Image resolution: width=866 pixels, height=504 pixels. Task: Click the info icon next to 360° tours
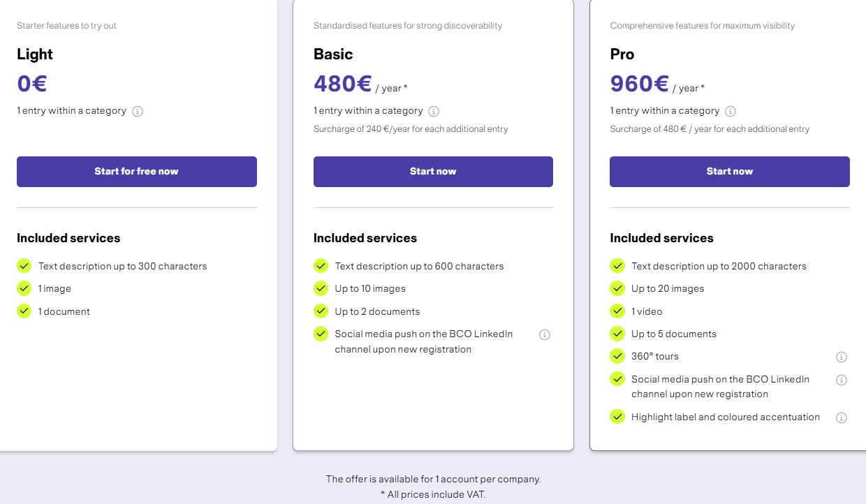coord(842,357)
